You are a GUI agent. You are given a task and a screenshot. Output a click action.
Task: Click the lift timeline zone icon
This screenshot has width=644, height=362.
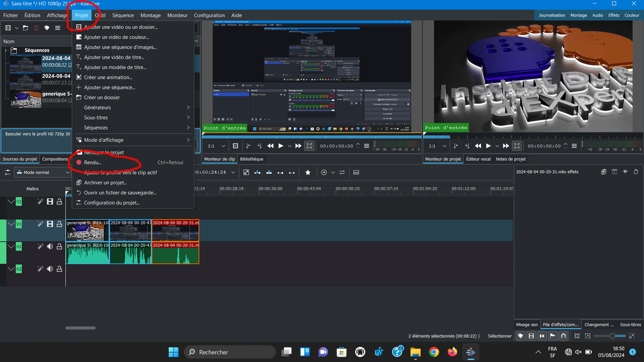click(292, 172)
